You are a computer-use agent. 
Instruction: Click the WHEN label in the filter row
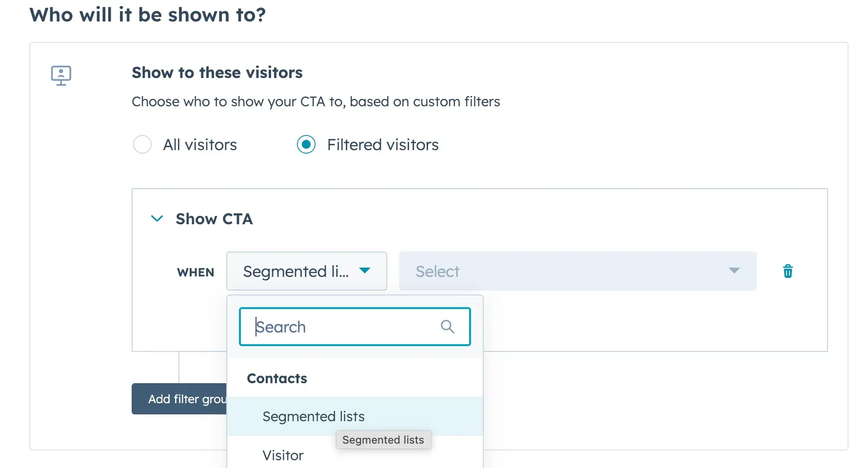(x=196, y=272)
